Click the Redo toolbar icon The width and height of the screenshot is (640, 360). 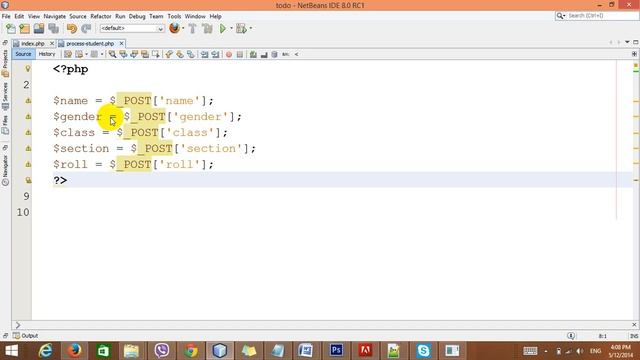[x=86, y=29]
